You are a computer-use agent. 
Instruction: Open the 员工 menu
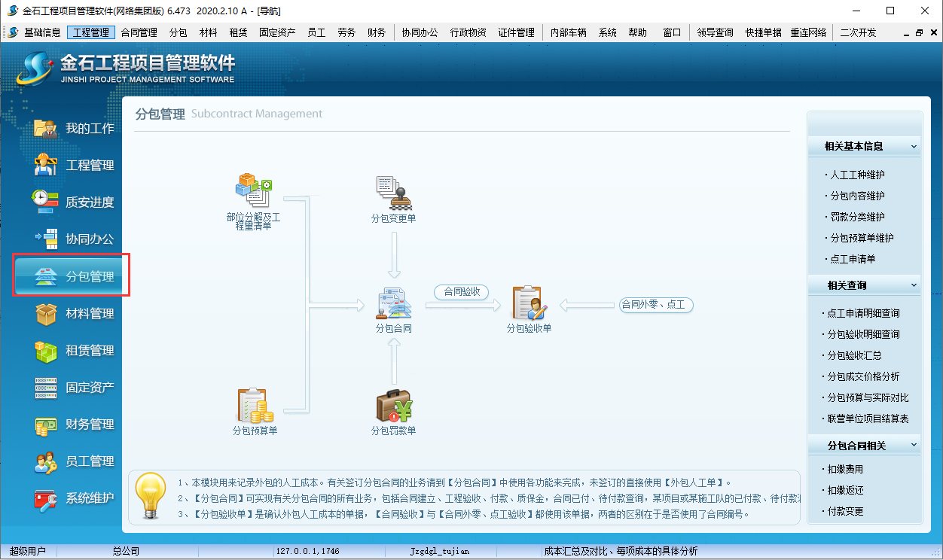point(316,32)
